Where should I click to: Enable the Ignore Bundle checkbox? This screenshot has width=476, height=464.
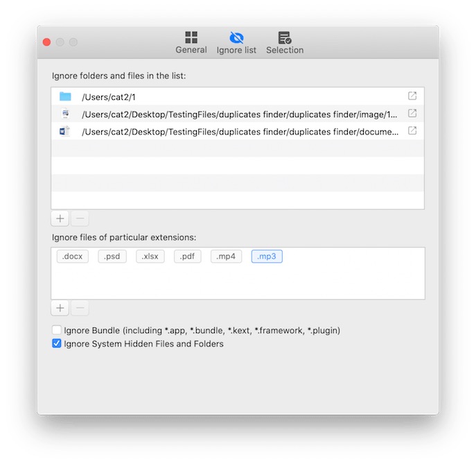click(56, 330)
